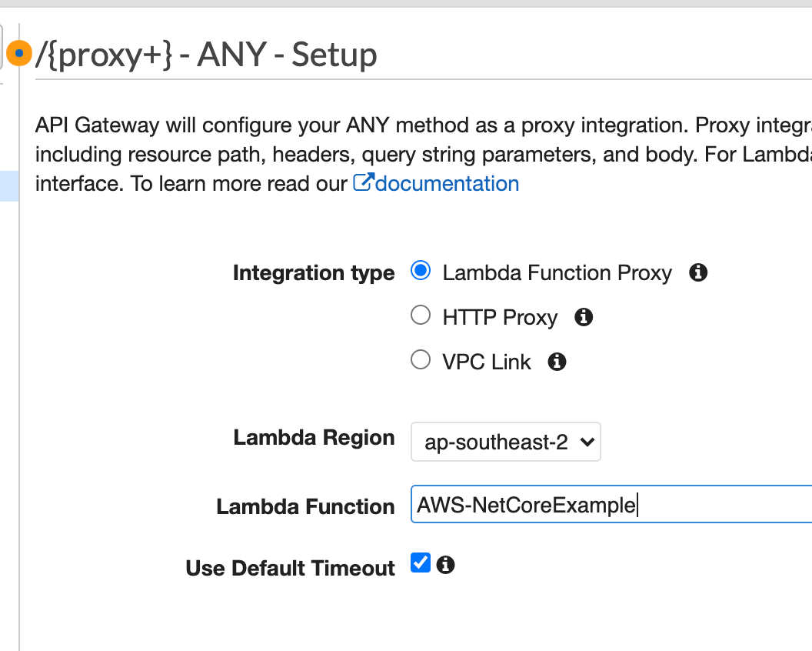Click the /{proxy+} - ANY - Setup heading
812x651 pixels.
(x=204, y=54)
